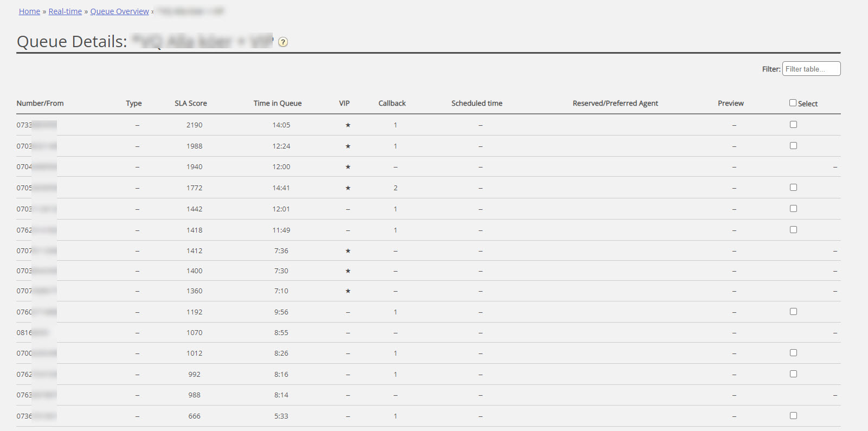The image size is (868, 431).
Task: Click VIP star for SLA score 2190
Action: (x=348, y=125)
